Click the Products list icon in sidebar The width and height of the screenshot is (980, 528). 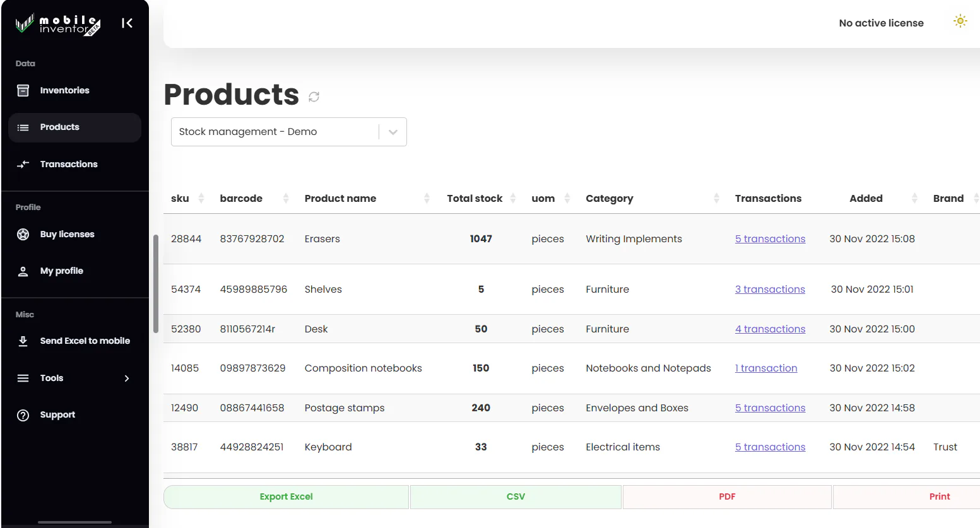click(23, 127)
